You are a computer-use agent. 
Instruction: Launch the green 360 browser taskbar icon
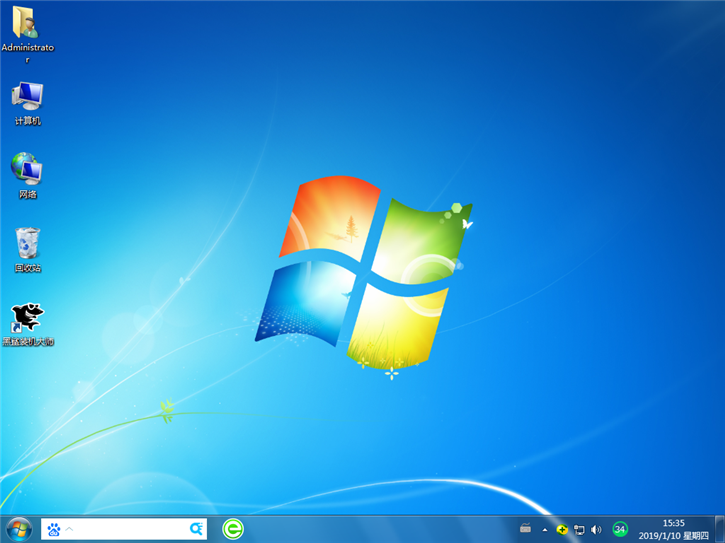(232, 529)
